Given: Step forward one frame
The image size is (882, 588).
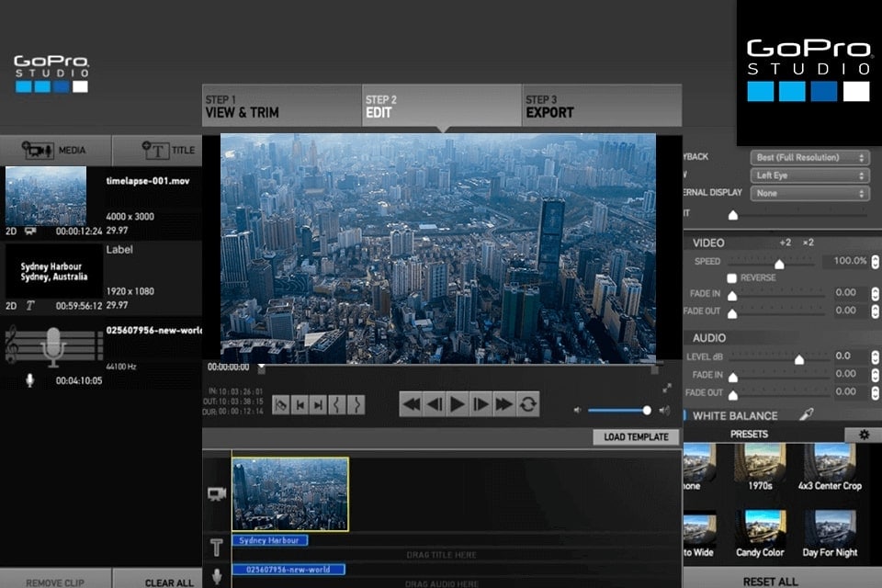Looking at the screenshot, I should point(481,404).
